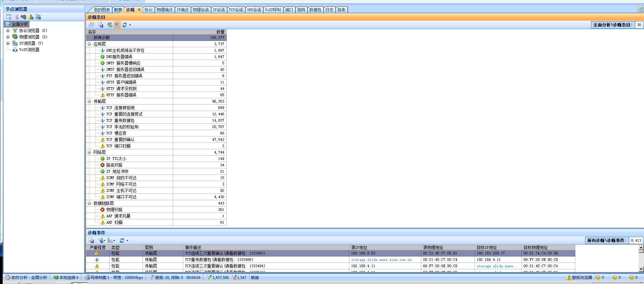Expand the IP浏览器 tree node
This screenshot has width=644, height=284.
8,43
